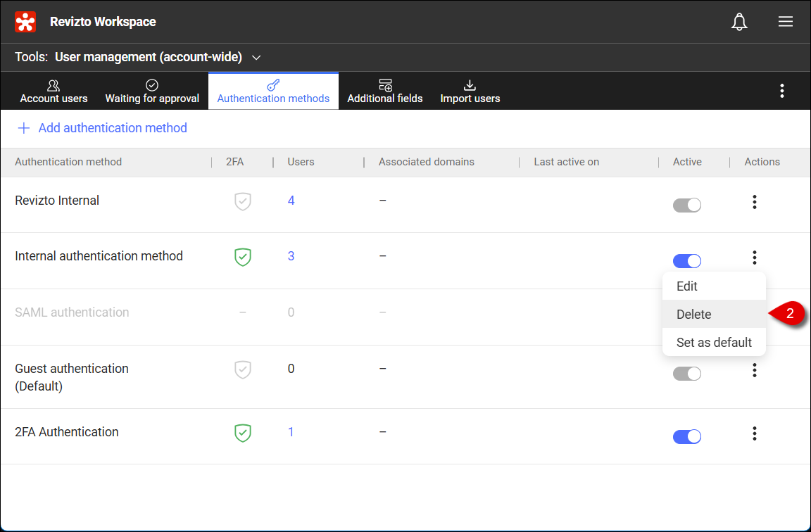Select the Guest authentication (Default) name
The height and width of the screenshot is (532, 811).
point(72,377)
